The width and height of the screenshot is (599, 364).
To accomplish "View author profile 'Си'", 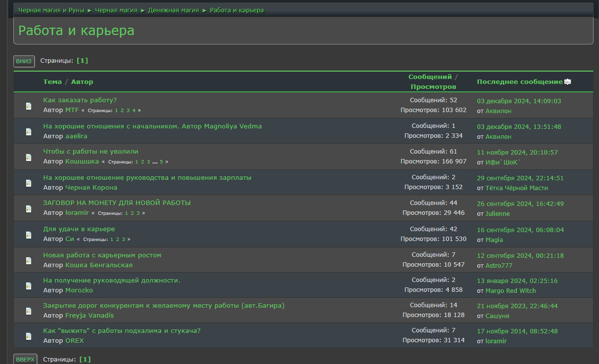I will [x=70, y=239].
